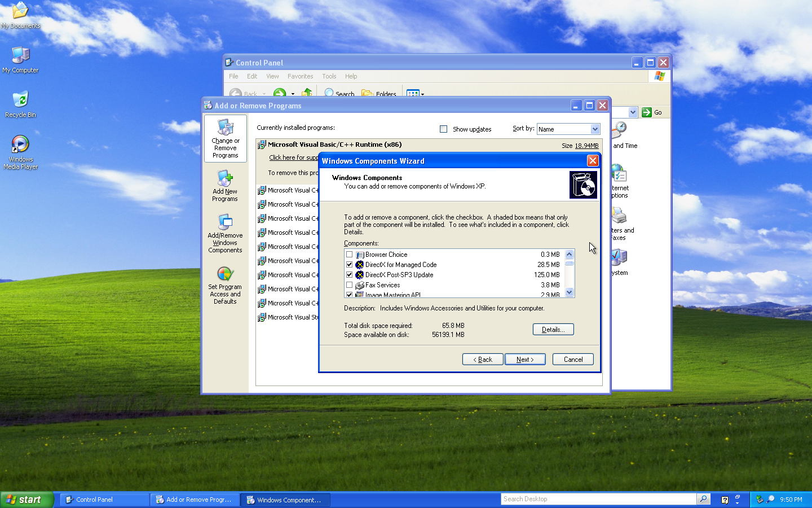The width and height of the screenshot is (812, 508).
Task: Uncheck DirectX for Managed Code checkbox
Action: pyautogui.click(x=350, y=265)
